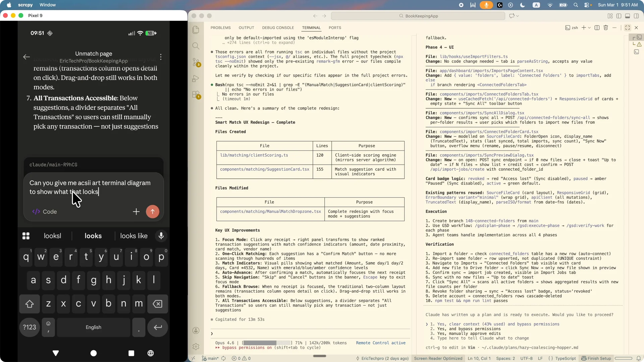Choose keyboard suggestion "looks like"
The image size is (644, 362).
pos(134,236)
